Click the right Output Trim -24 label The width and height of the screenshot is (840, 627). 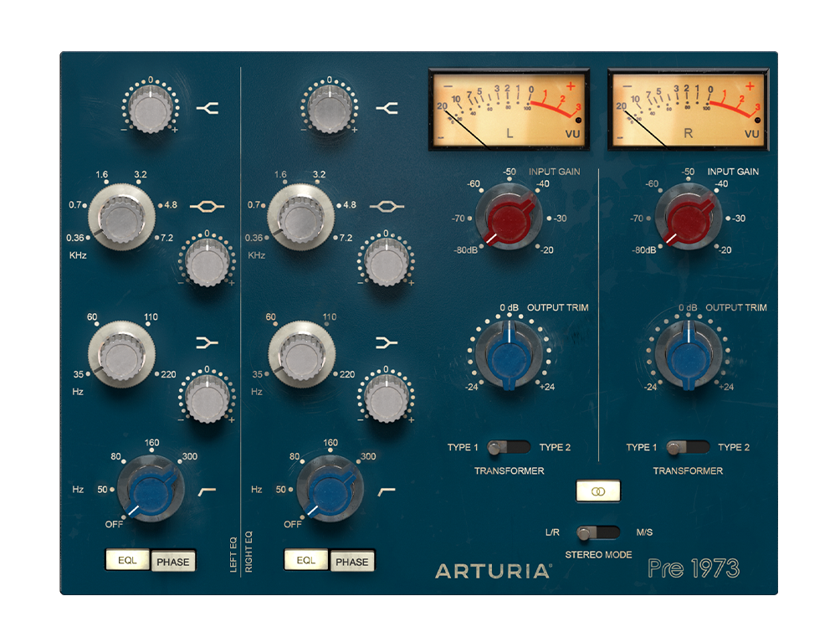(x=650, y=387)
